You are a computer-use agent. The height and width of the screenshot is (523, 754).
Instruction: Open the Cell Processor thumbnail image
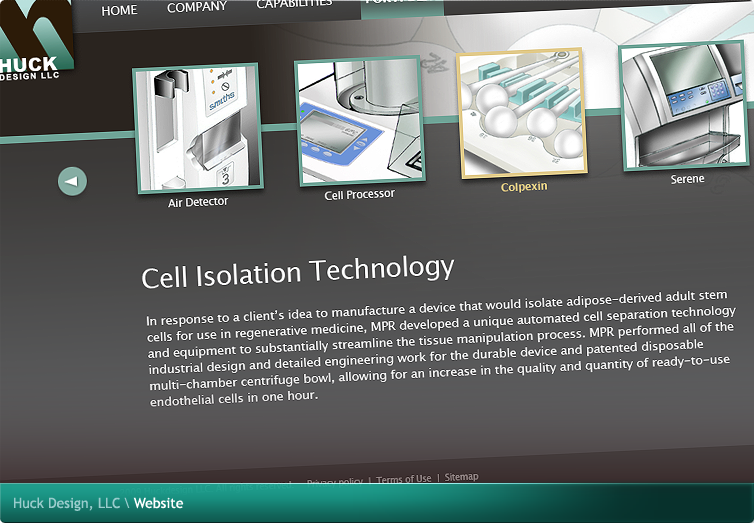click(359, 122)
